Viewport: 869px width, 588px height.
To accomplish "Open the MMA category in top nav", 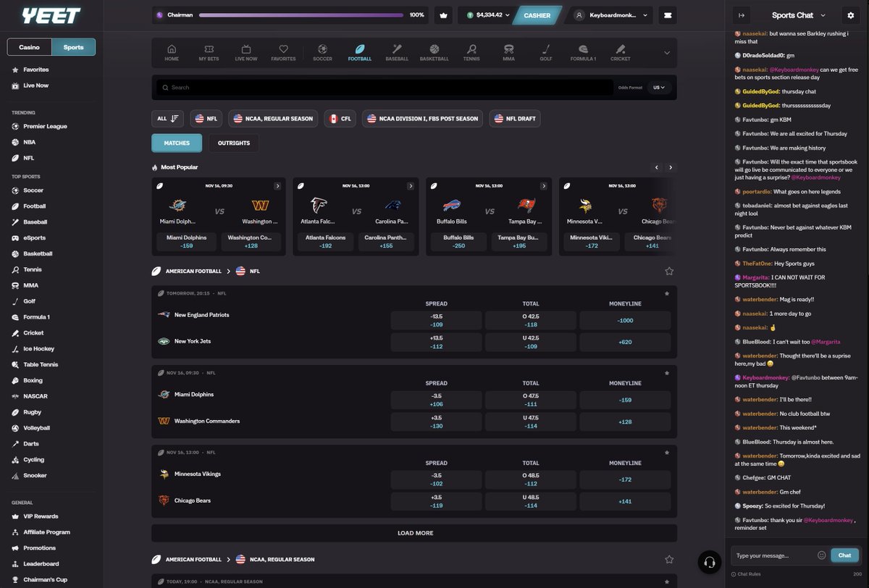I will [x=508, y=53].
